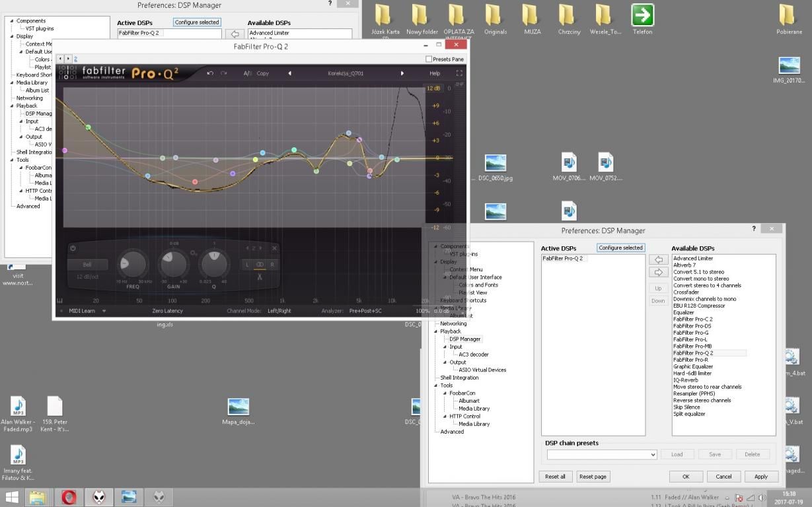Open the Telefon shortcut on the desktop

[642, 19]
